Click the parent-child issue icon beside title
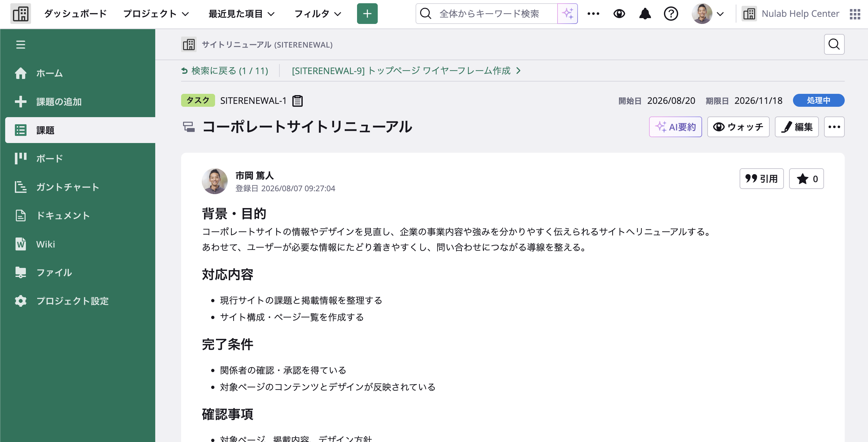 point(189,127)
